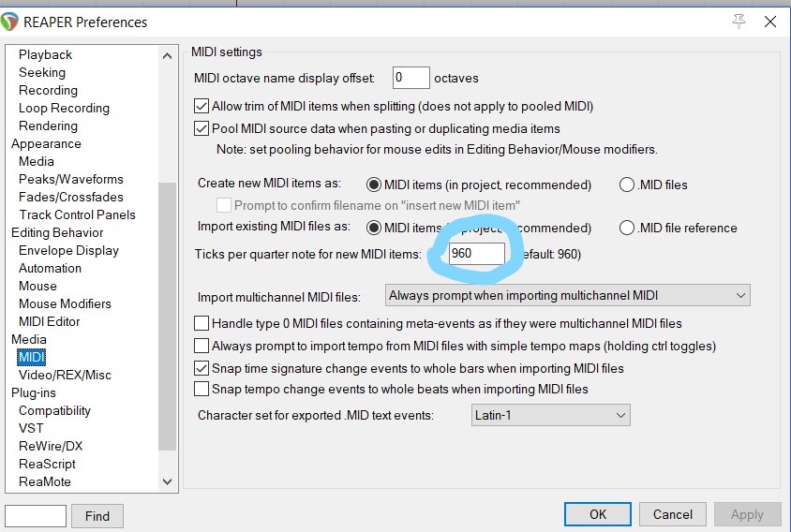This screenshot has height=532, width=791.
Task: Select Recording in preferences list
Action: click(x=48, y=90)
